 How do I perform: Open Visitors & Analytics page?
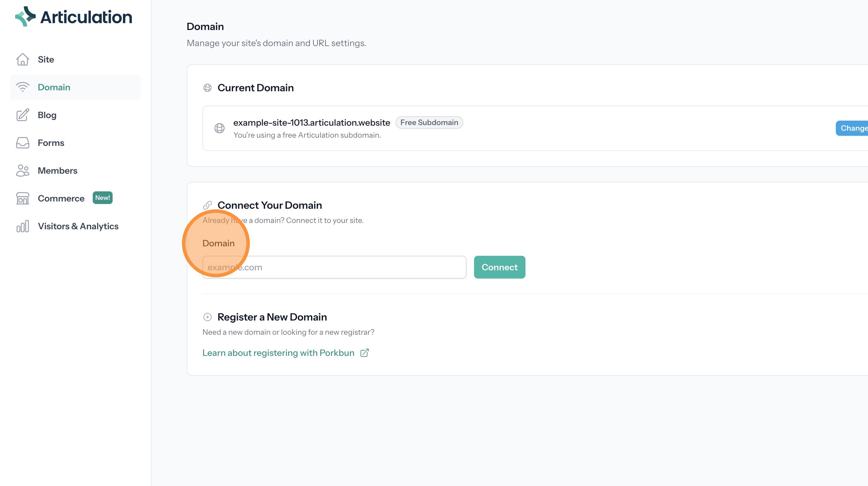[78, 226]
